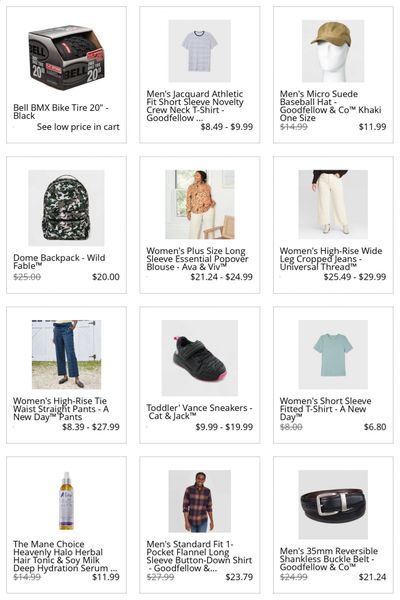
Task: Open 'Toddler' Vance Sneakers - Cat & Jack' title
Action: (x=199, y=412)
